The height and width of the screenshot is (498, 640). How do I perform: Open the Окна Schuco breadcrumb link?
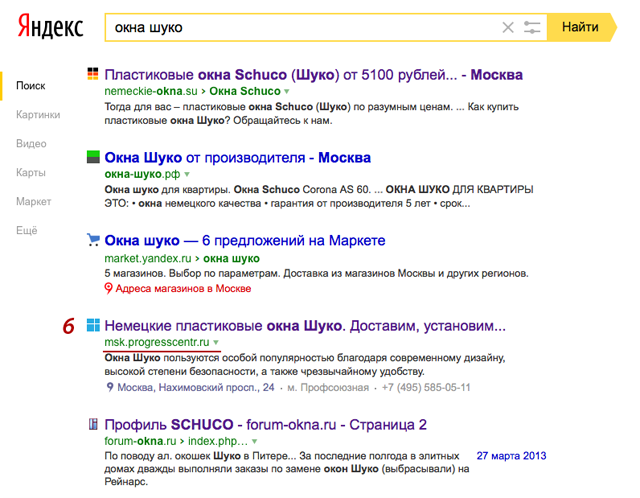point(245,91)
